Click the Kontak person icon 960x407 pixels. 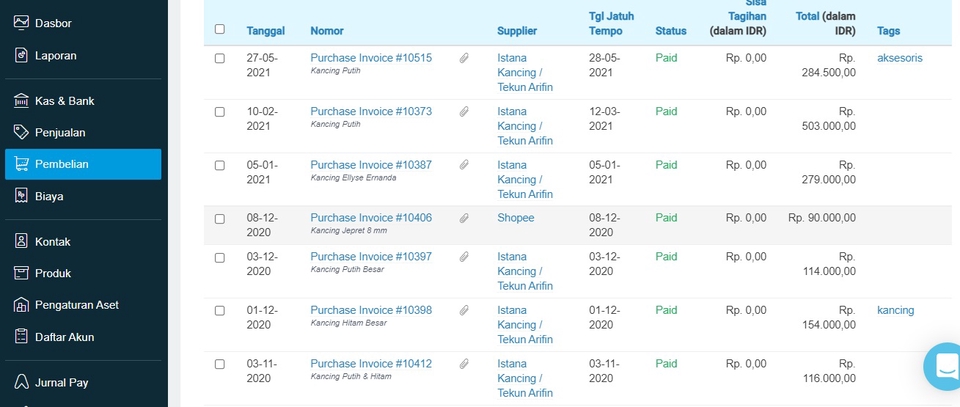pyautogui.click(x=21, y=241)
